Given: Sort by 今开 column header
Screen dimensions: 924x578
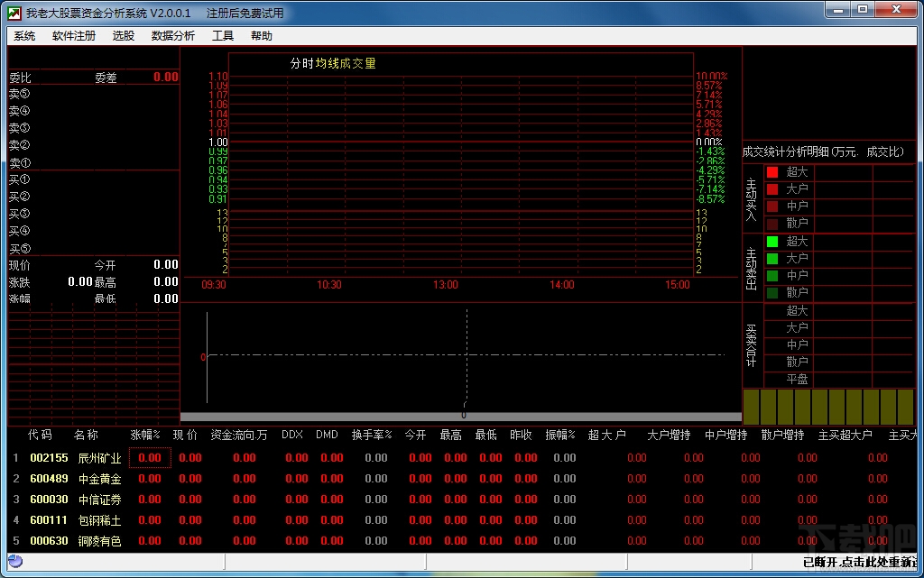Looking at the screenshot, I should coord(415,435).
